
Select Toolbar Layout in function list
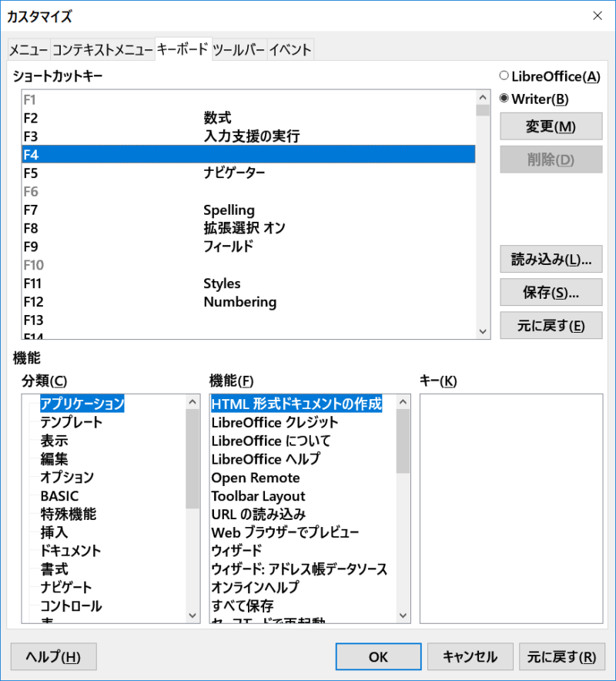tap(258, 496)
